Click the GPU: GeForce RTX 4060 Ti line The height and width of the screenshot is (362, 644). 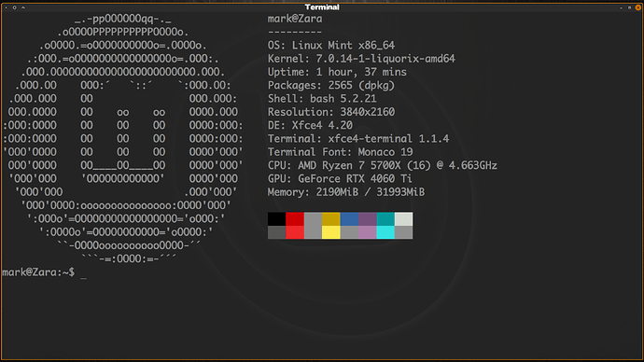(340, 178)
